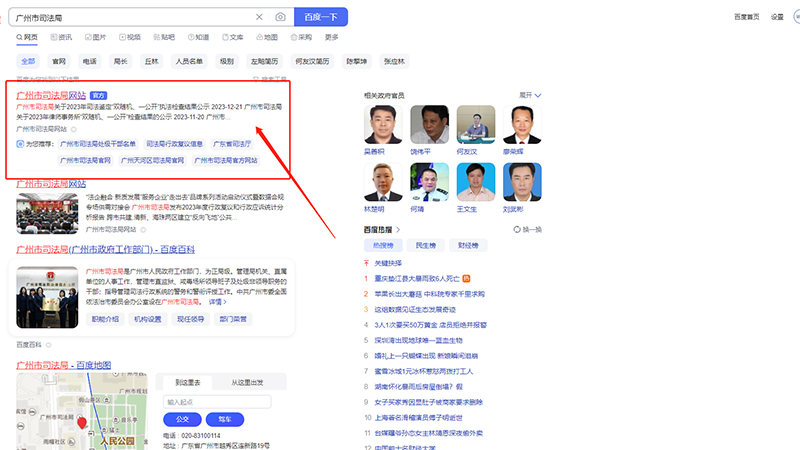Open the 职能介绍 Baike section
800x450 pixels.
click(105, 319)
